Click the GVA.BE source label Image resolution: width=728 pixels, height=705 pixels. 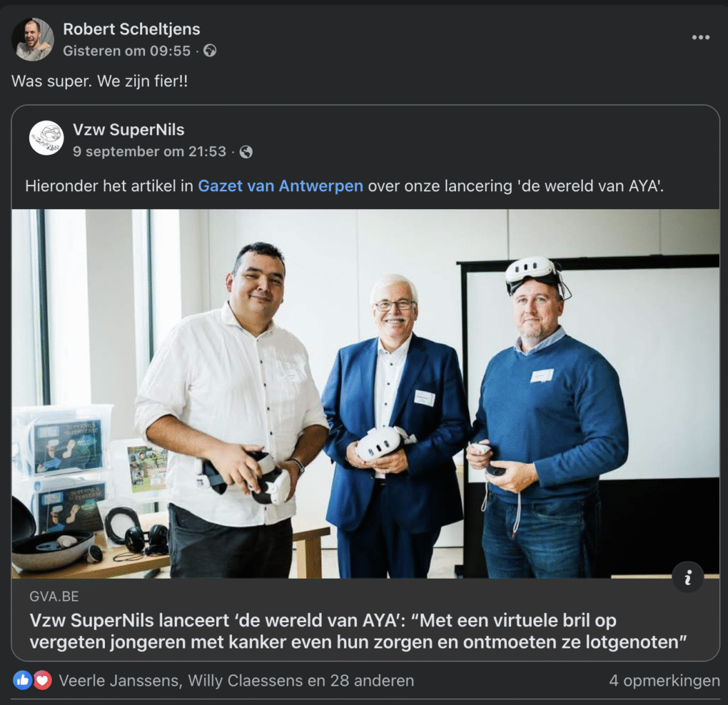55,597
